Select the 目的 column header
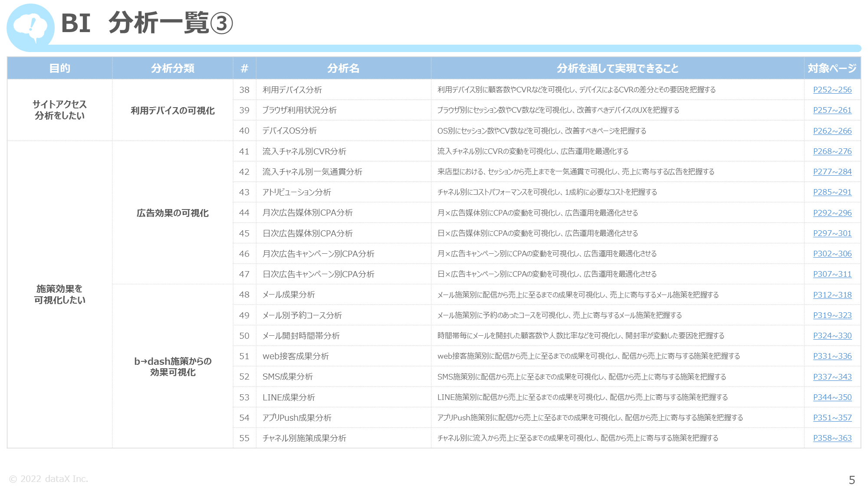This screenshot has height=488, width=868. tap(60, 68)
